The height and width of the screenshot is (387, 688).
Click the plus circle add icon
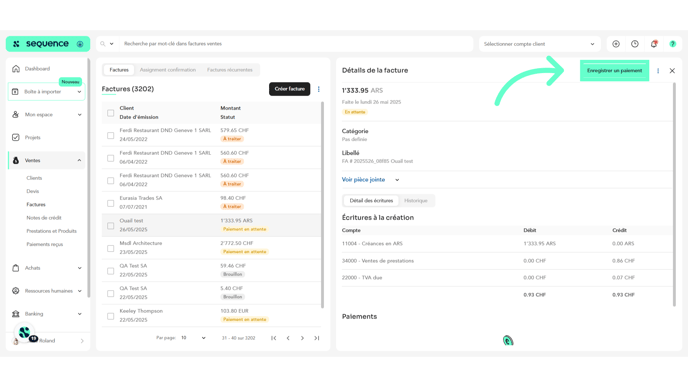point(616,44)
